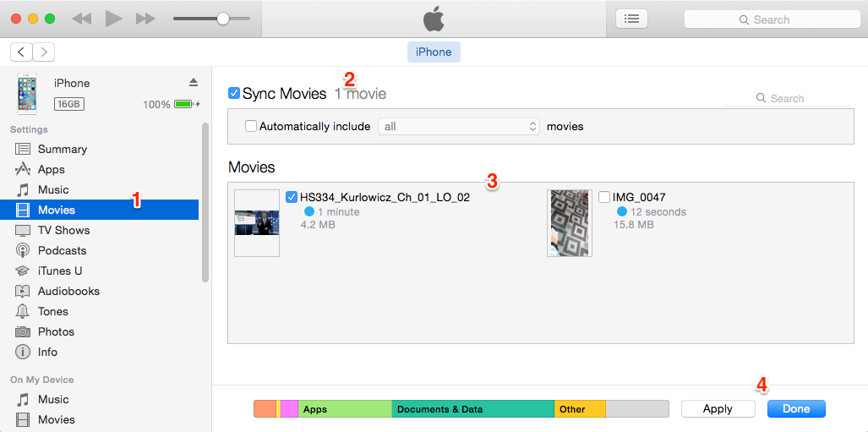
Task: Click the 16GB capacity label
Action: click(x=69, y=104)
